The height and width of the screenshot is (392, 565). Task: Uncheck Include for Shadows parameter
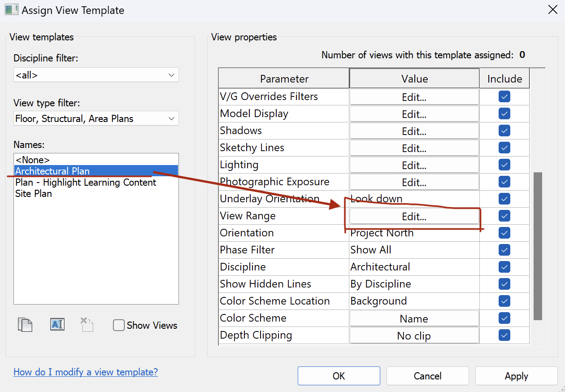click(x=504, y=131)
